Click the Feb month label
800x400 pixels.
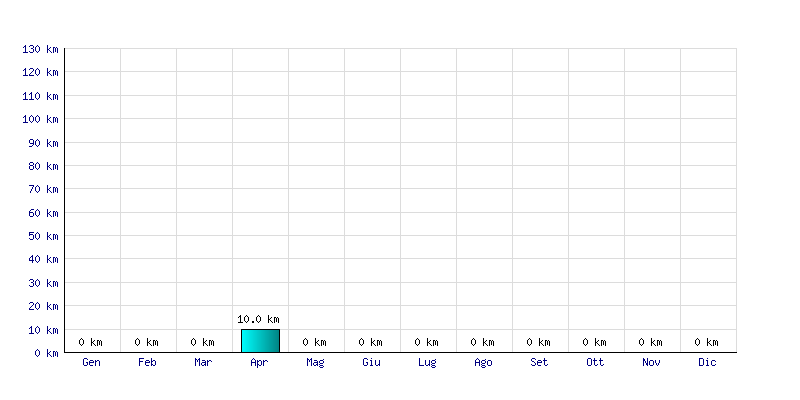(x=147, y=362)
